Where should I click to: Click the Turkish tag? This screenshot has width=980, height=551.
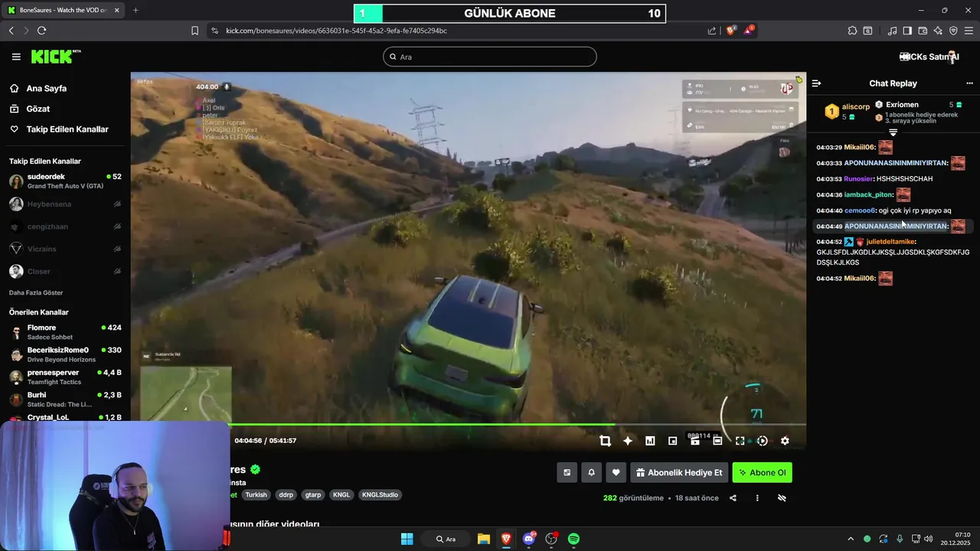click(256, 495)
